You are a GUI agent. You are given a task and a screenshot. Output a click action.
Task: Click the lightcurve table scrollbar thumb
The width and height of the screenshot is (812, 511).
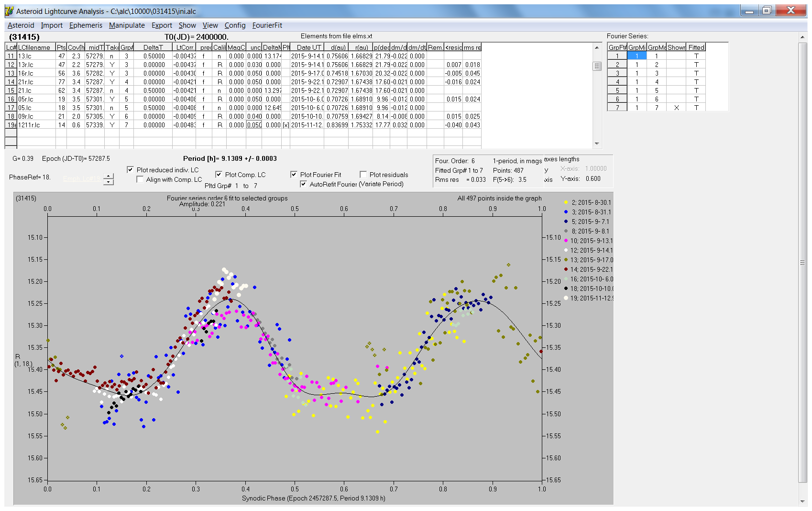(x=596, y=66)
